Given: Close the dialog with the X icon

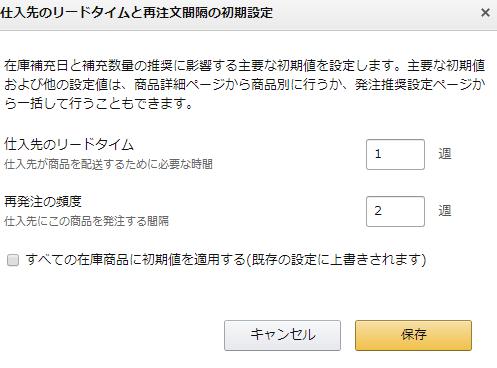Looking at the screenshot, I should coord(485,13).
